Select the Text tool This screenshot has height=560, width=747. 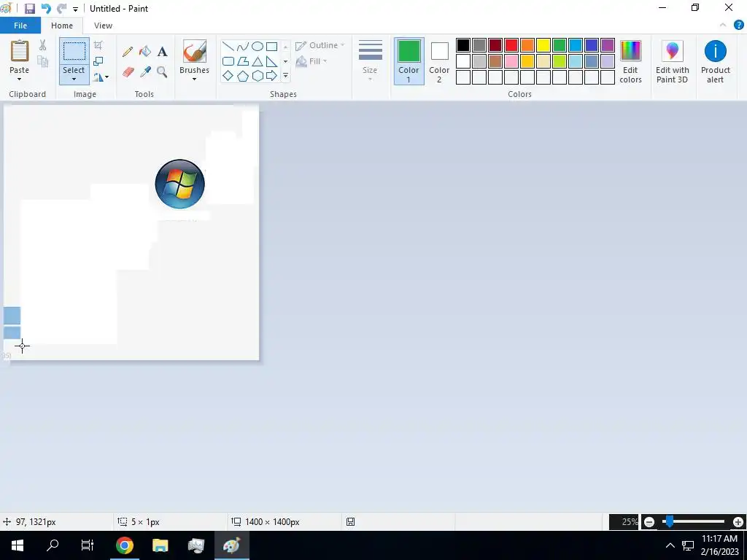[163, 52]
